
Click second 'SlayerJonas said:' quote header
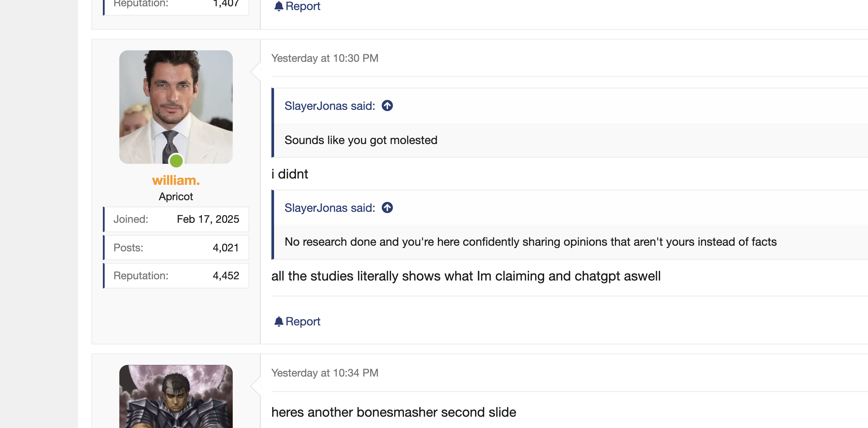click(330, 208)
